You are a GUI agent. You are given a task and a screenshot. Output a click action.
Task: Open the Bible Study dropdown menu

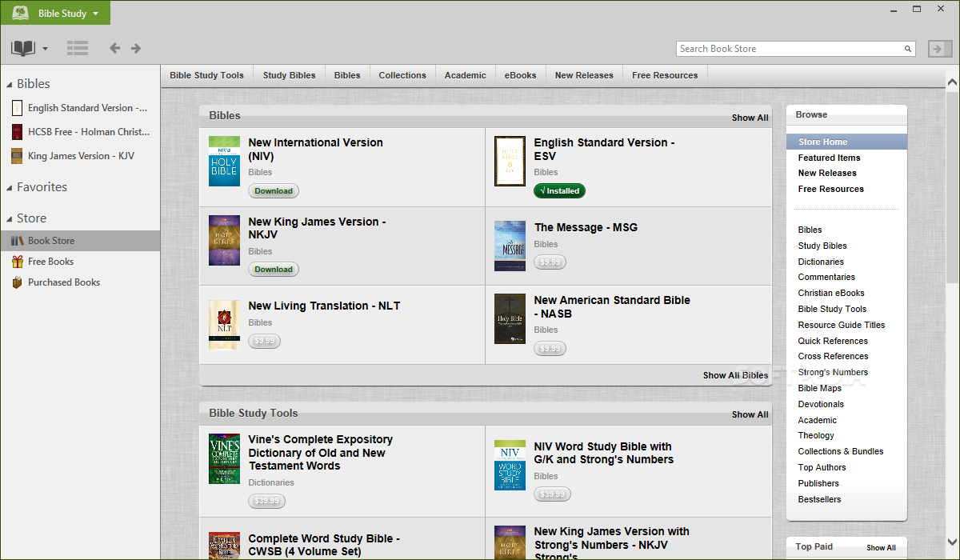[56, 13]
